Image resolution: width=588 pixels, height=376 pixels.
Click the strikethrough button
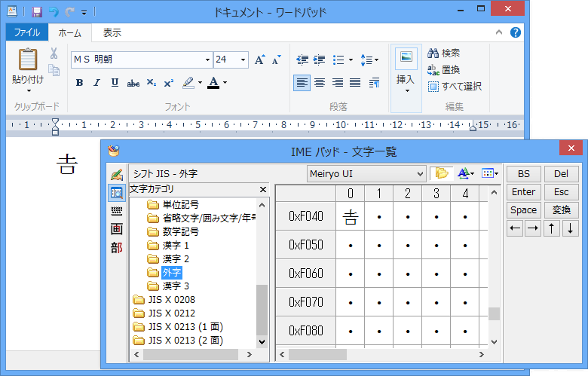point(133,83)
